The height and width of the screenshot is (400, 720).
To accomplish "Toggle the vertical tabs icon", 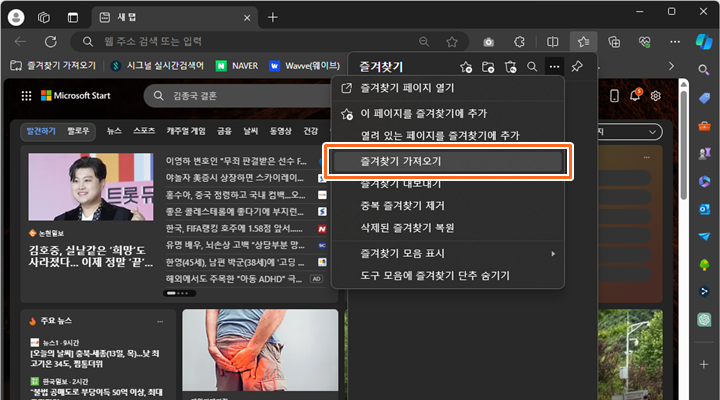I will click(x=73, y=17).
